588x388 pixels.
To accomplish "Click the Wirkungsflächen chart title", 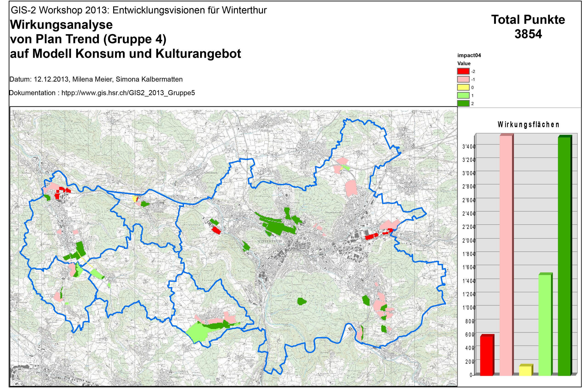I will tap(528, 124).
